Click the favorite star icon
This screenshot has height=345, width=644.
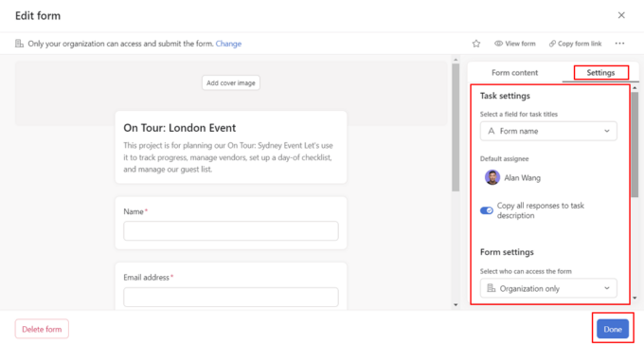476,44
